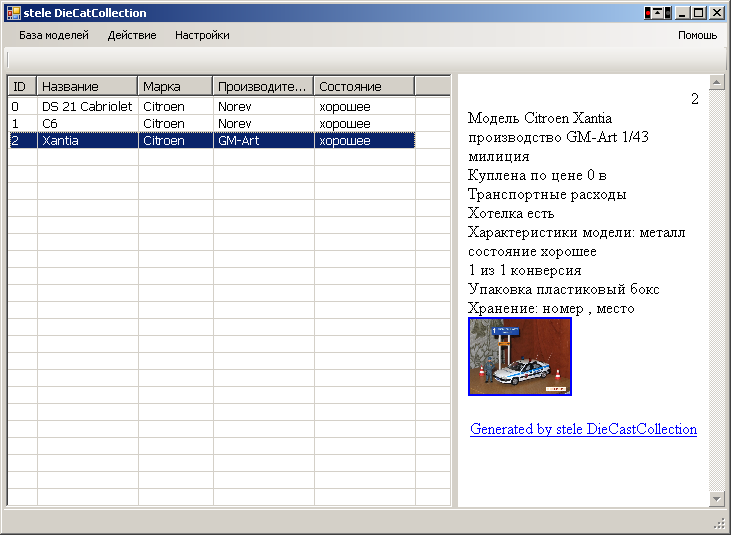The width and height of the screenshot is (731, 535).
Task: Maximize the stele DieCatCollection window
Action: [x=699, y=13]
